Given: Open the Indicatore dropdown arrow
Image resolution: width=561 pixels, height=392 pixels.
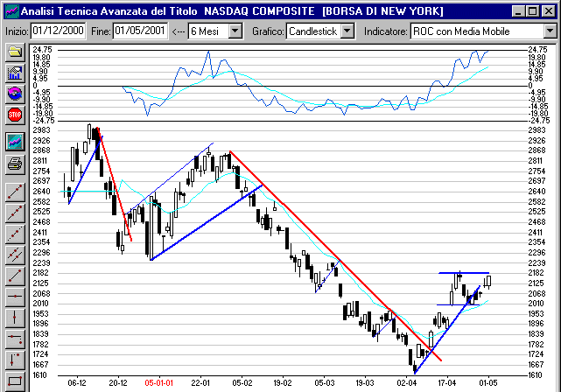Looking at the screenshot, I should [x=550, y=31].
